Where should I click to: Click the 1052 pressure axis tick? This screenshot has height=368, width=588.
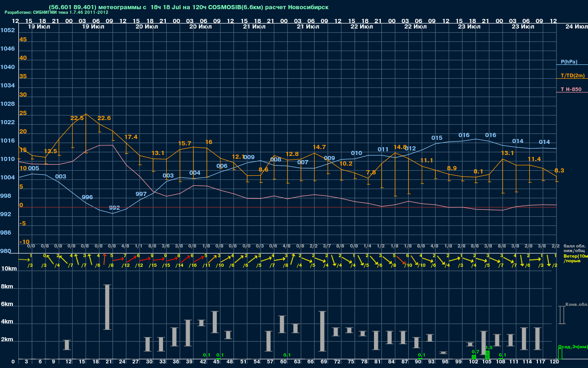8,30
